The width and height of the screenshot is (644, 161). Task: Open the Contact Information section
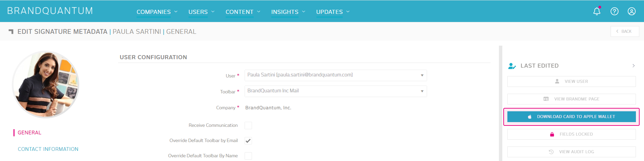48,149
